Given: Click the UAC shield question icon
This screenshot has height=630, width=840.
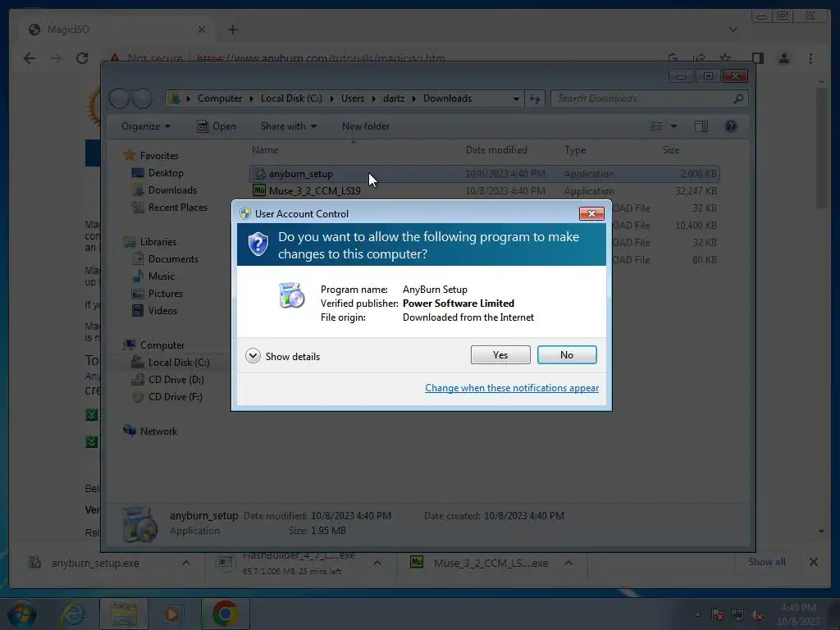Looking at the screenshot, I should (x=258, y=244).
